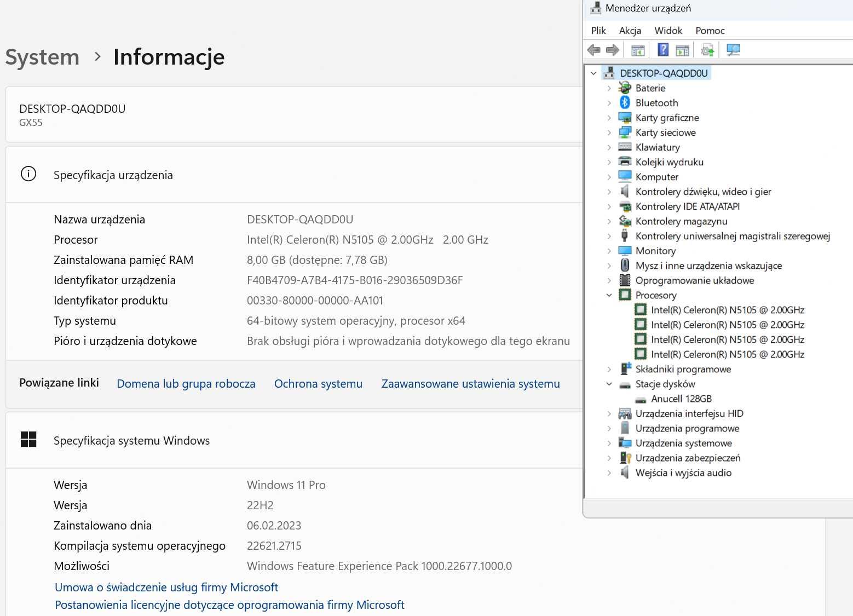
Task: Expand the Bluetooth node
Action: (609, 102)
